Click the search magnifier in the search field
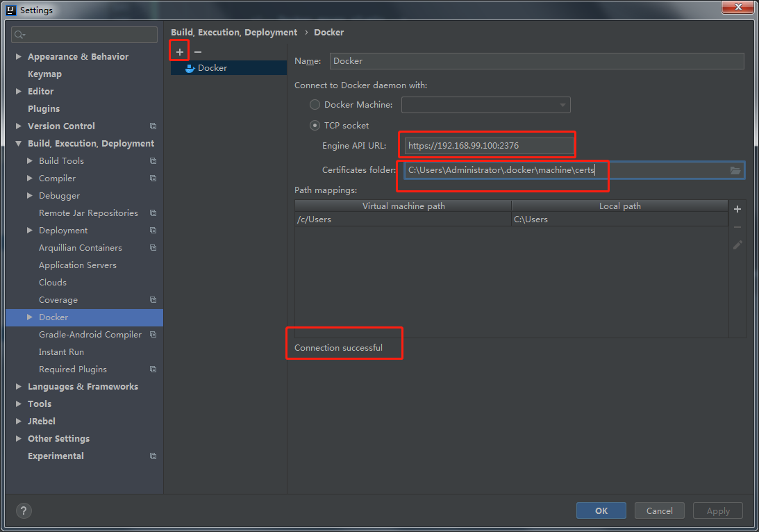The width and height of the screenshot is (759, 532). (x=17, y=34)
